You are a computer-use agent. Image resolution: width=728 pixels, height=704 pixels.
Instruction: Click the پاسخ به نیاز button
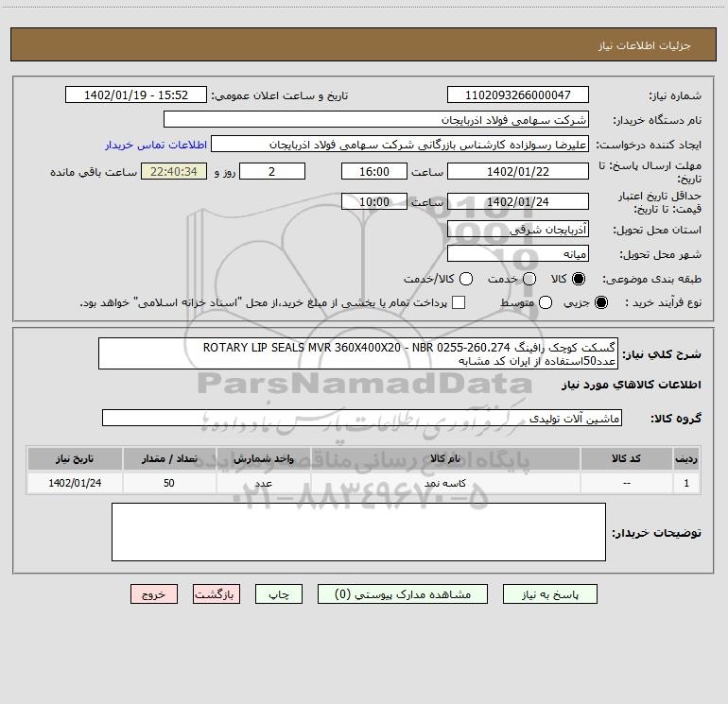(550, 594)
